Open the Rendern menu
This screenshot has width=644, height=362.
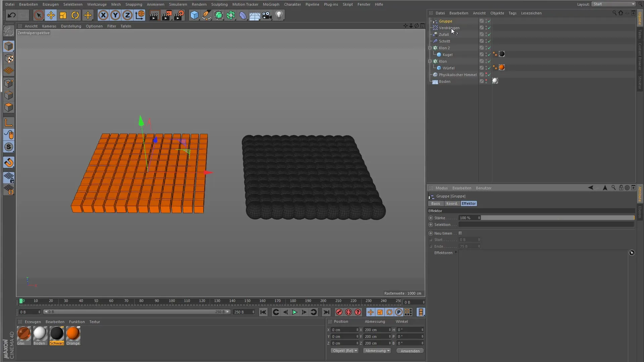[199, 4]
